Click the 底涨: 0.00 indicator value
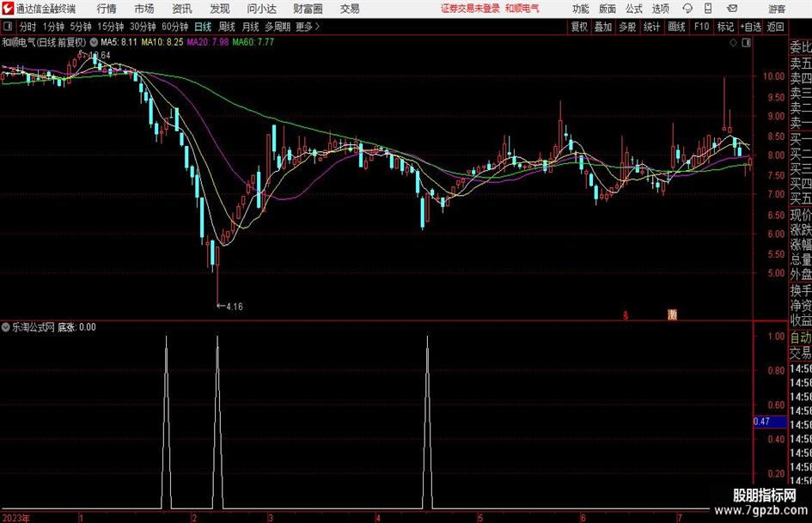This screenshot has width=812, height=523. point(76,327)
